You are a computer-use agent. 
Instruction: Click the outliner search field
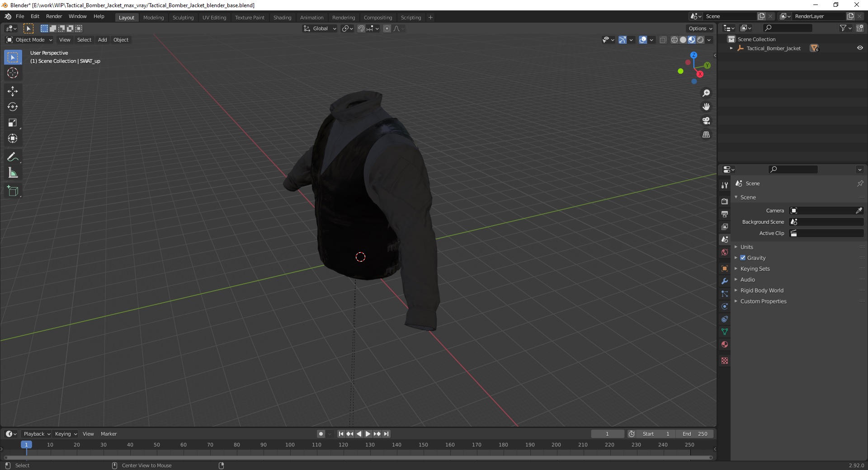pyautogui.click(x=788, y=28)
